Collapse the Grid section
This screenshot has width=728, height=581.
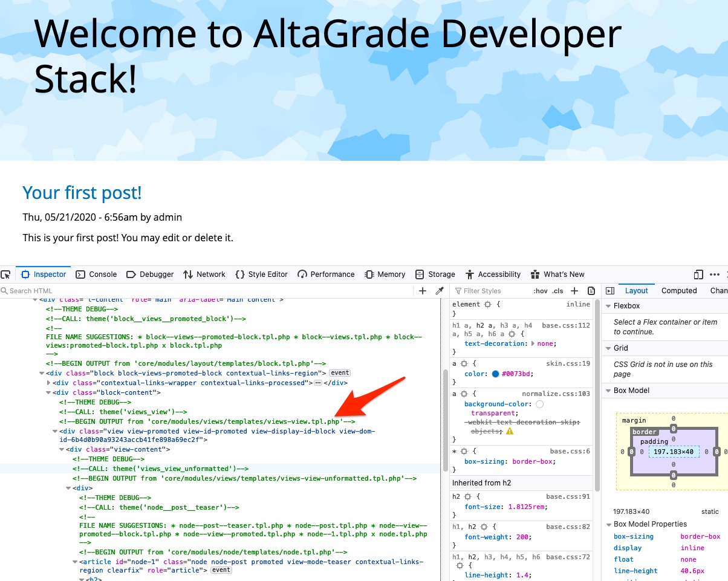[x=609, y=348]
